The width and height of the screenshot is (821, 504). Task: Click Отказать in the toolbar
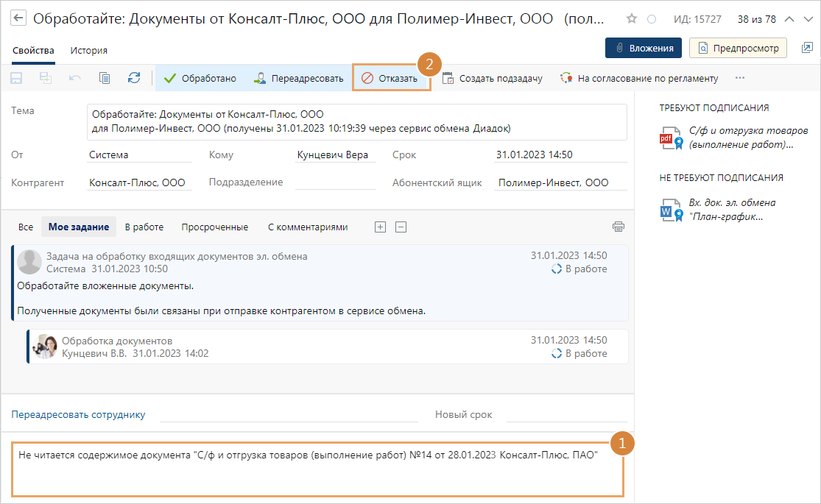(390, 78)
